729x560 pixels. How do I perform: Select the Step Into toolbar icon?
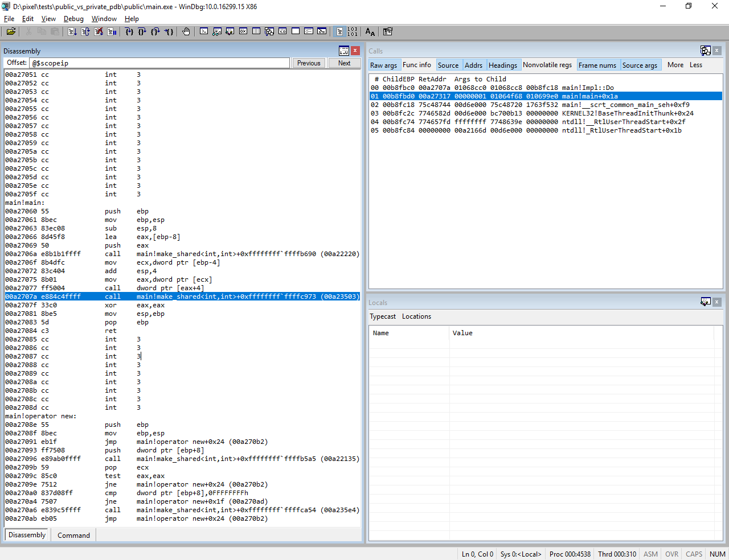coord(130,31)
